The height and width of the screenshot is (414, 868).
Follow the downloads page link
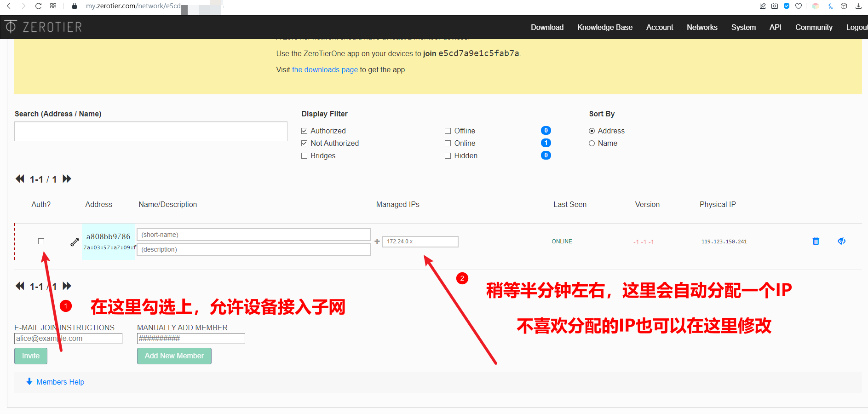point(325,69)
